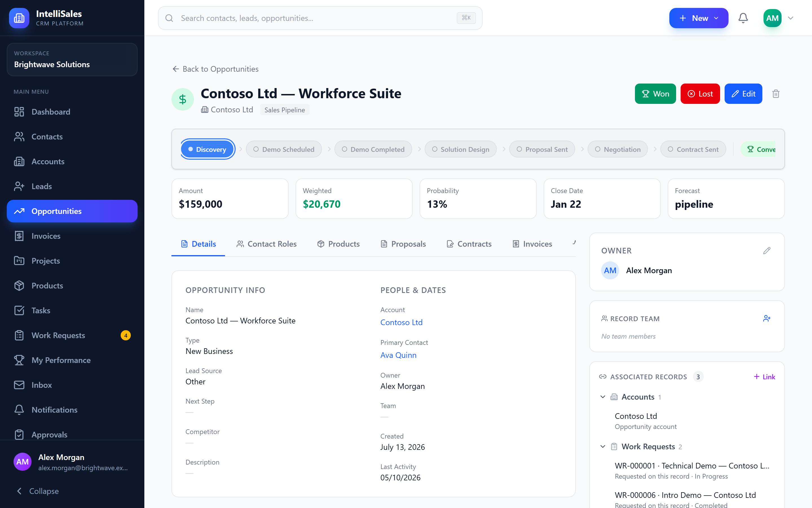The width and height of the screenshot is (812, 508).
Task: Collapse the Accounts associated records group
Action: pyautogui.click(x=603, y=397)
